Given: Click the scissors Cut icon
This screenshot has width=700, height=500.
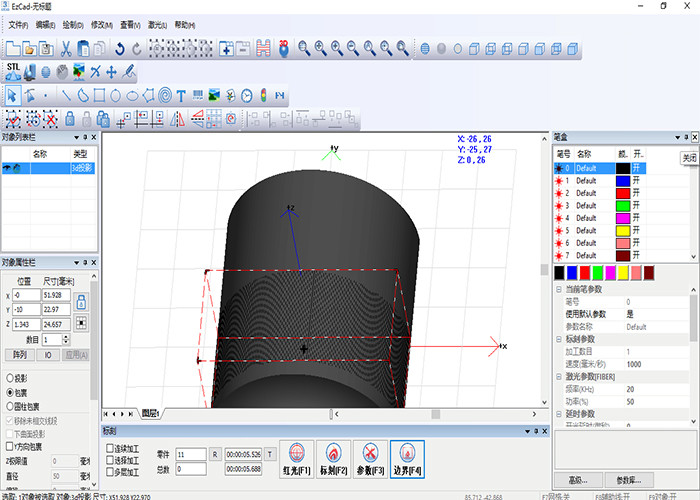Looking at the screenshot, I should click(65, 47).
